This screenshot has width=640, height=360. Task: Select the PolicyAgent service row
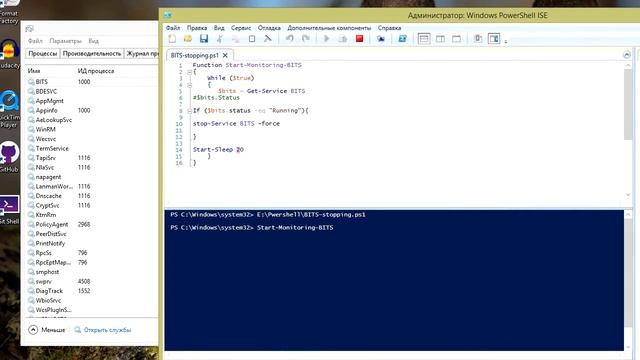(91, 224)
